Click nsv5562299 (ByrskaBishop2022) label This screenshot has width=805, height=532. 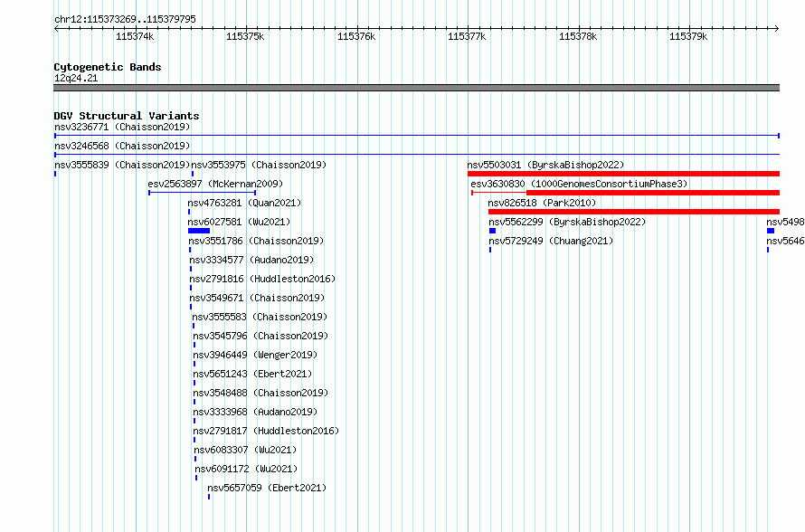point(567,222)
